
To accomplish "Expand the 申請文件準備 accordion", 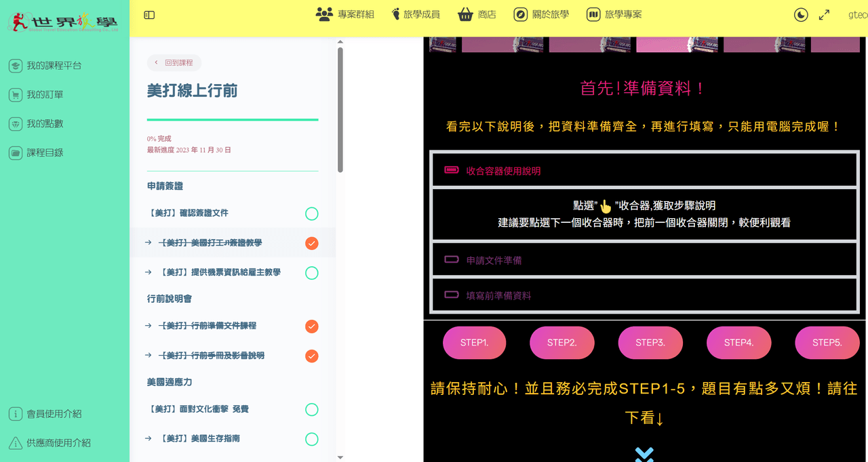I will coord(644,260).
